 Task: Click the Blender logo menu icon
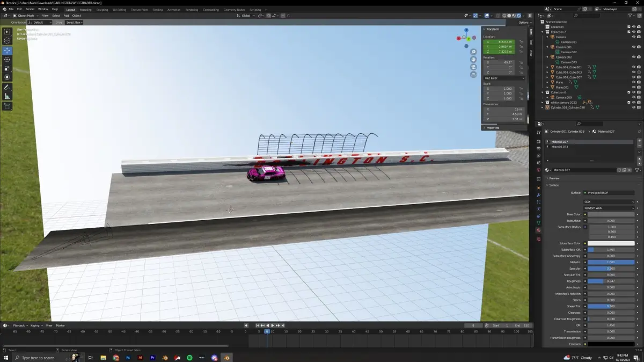pos(4,9)
